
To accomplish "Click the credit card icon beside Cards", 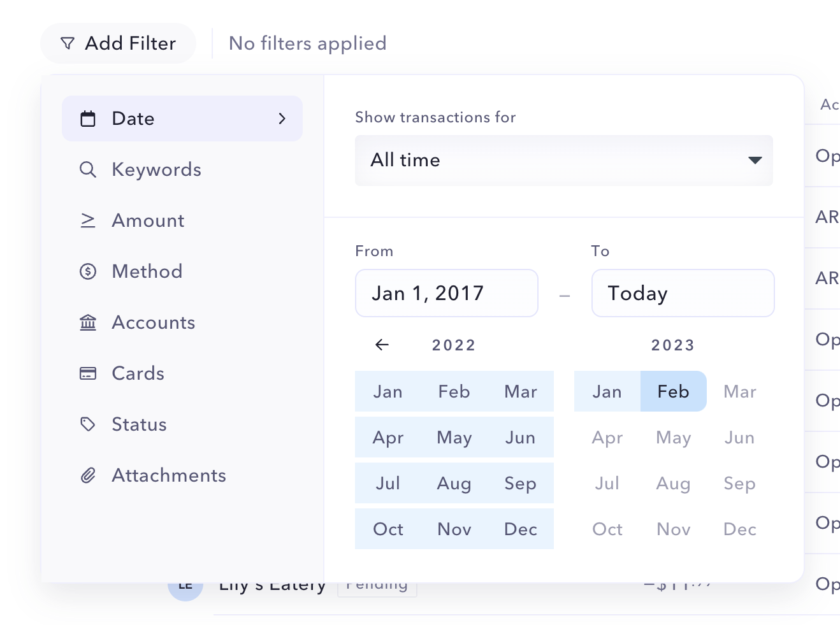I will pyautogui.click(x=88, y=373).
